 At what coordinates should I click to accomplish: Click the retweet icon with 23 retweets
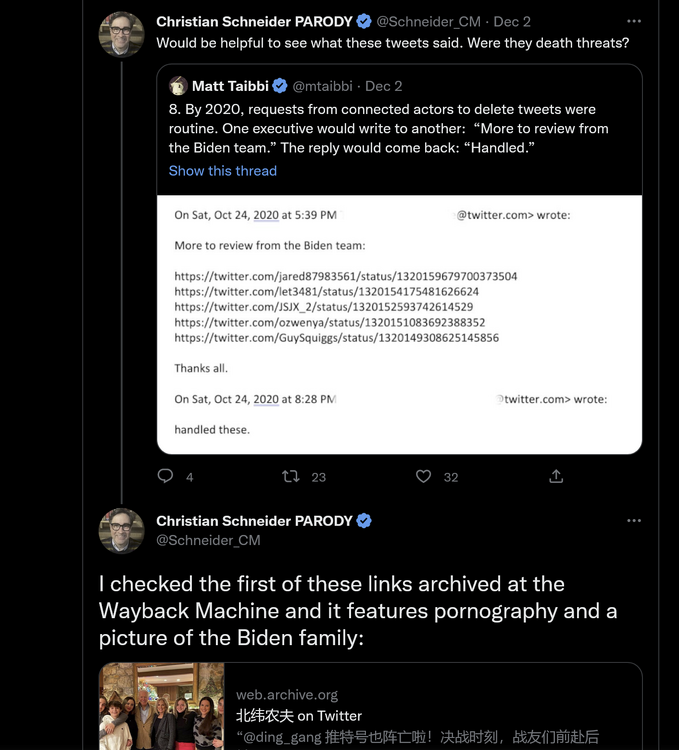[291, 477]
